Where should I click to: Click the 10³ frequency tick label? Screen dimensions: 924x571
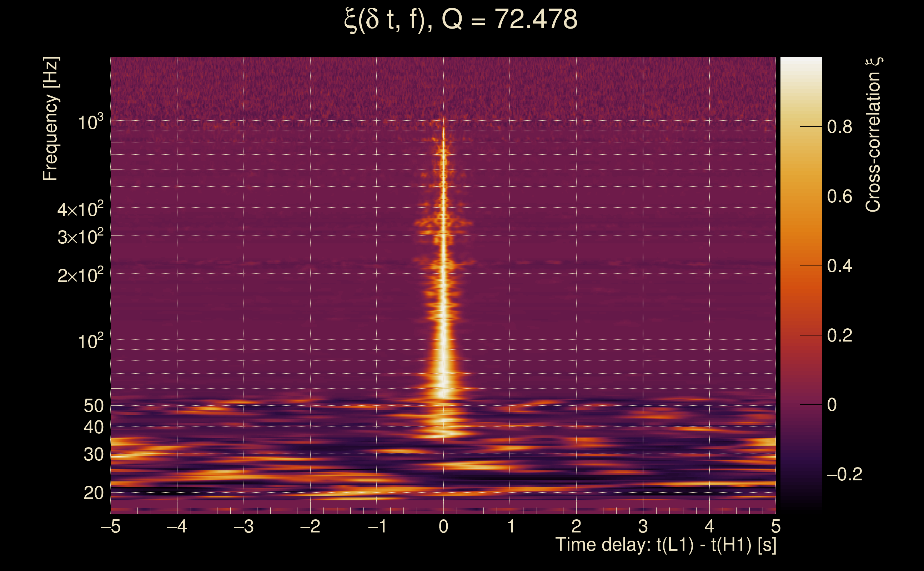pyautogui.click(x=90, y=122)
